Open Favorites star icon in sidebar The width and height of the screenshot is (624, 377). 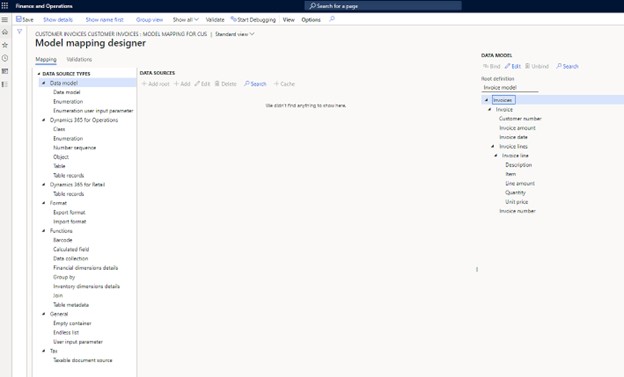tap(5, 45)
